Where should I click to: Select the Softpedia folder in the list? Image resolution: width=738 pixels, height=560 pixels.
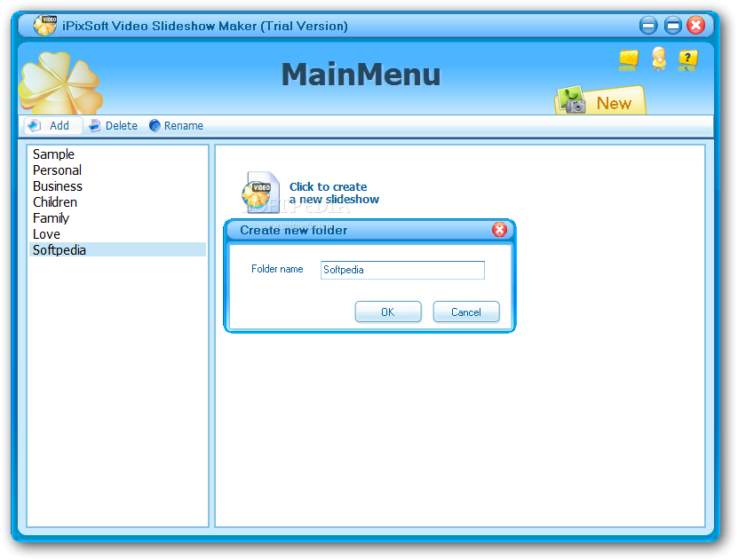point(117,249)
